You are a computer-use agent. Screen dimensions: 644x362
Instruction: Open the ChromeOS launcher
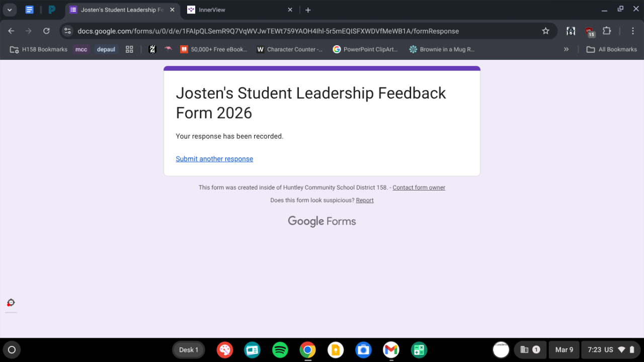tap(12, 350)
